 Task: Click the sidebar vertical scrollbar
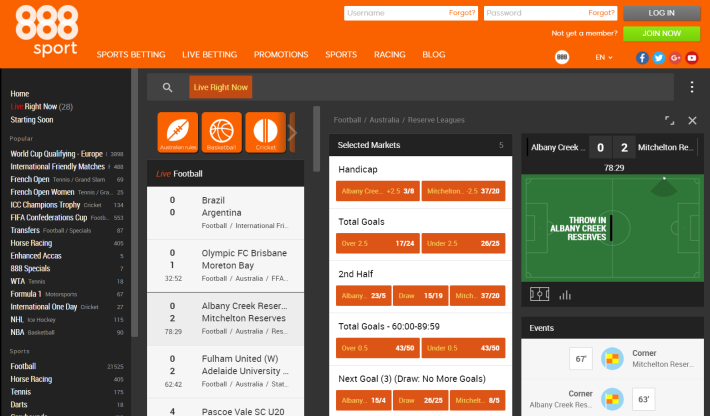pyautogui.click(x=134, y=202)
